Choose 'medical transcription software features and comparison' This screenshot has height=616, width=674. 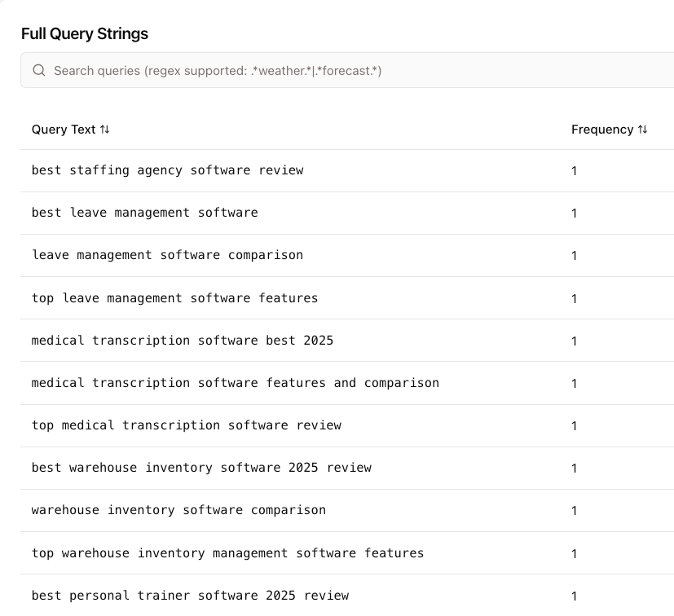point(235,383)
